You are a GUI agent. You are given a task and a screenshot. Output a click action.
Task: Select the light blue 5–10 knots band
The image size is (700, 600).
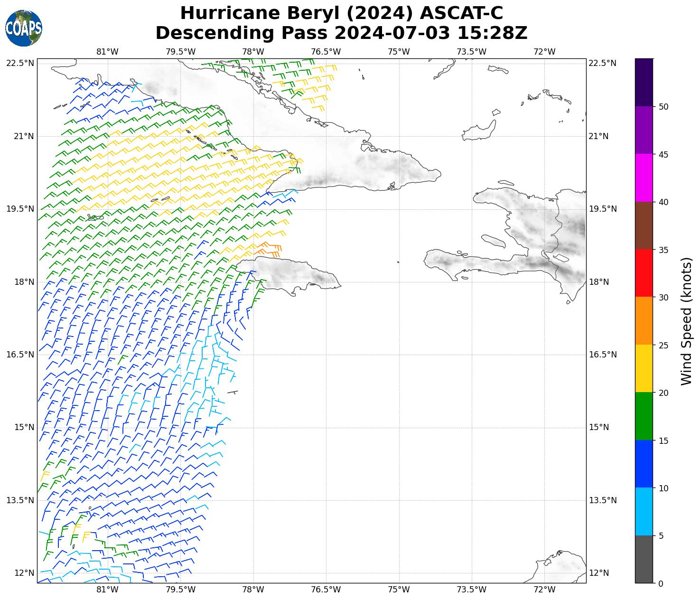pos(644,512)
